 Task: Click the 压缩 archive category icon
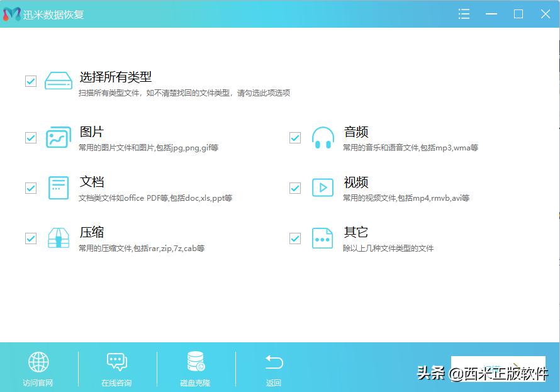59,238
